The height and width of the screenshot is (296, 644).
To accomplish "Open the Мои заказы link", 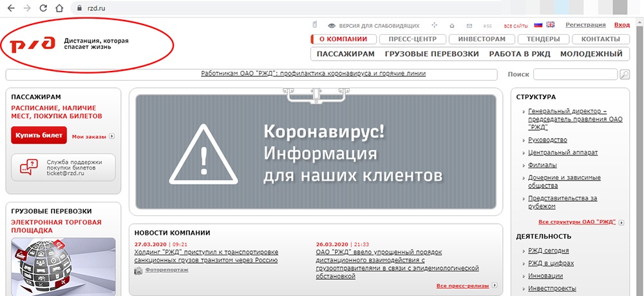I will tap(89, 137).
